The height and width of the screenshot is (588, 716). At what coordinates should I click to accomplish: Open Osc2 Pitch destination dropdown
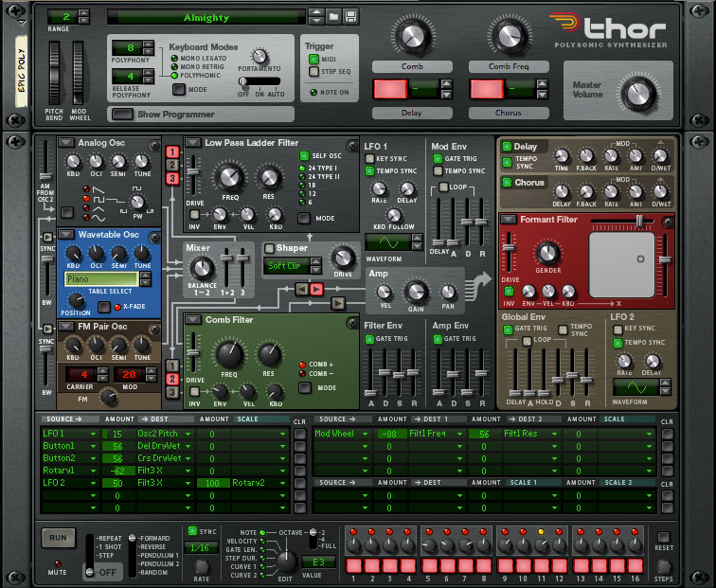188,434
